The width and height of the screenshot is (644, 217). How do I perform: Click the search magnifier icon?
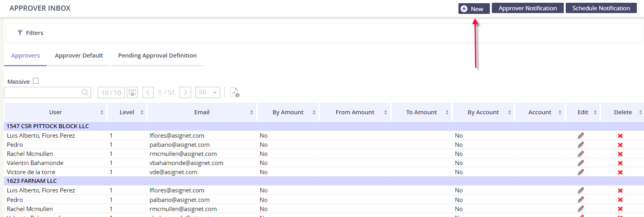[85, 92]
